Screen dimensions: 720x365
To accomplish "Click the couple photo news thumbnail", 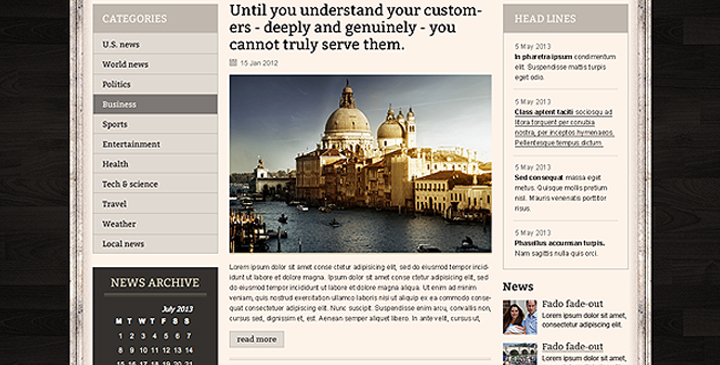I will pyautogui.click(x=520, y=317).
